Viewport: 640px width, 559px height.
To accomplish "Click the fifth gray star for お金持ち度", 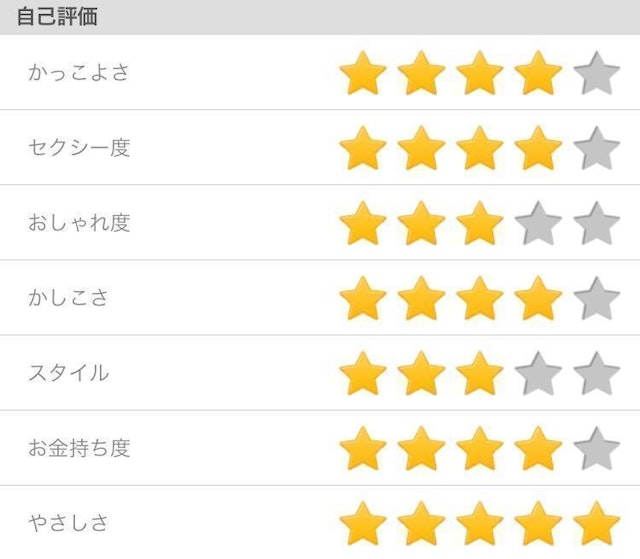I will click(x=597, y=448).
